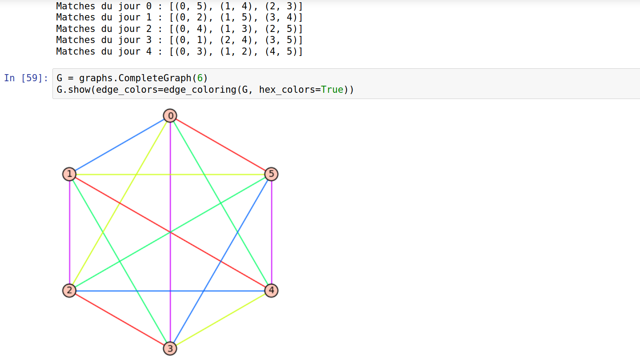This screenshot has width=640, height=364.
Task: Select graph node number 3
Action: tap(170, 348)
